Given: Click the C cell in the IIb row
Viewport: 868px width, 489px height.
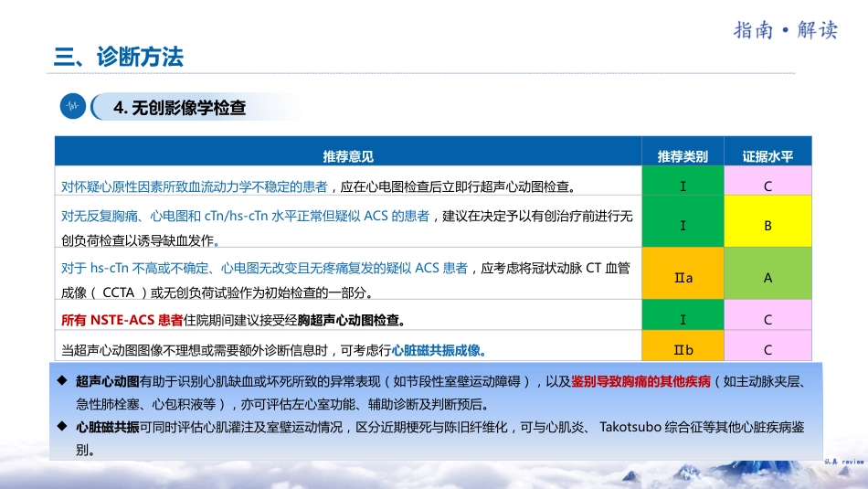Looking at the screenshot, I should click(767, 345).
